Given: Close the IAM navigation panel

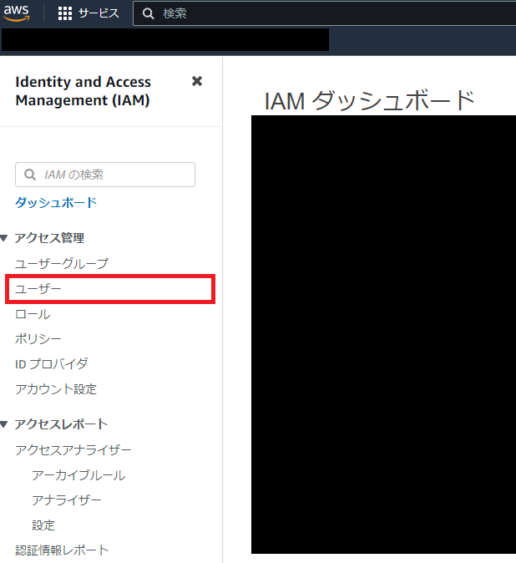Looking at the screenshot, I should coord(197,81).
